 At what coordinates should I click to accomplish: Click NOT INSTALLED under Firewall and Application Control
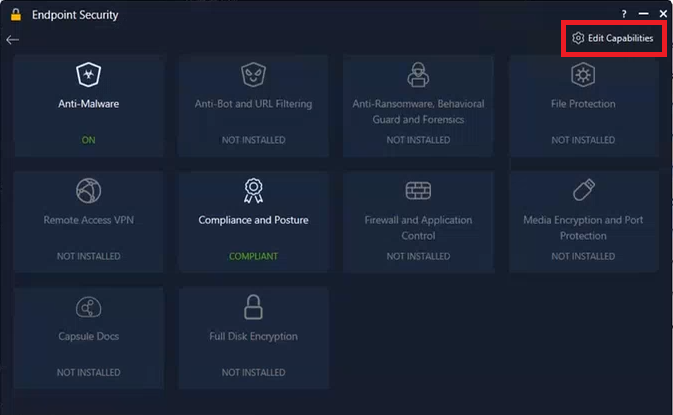418,256
